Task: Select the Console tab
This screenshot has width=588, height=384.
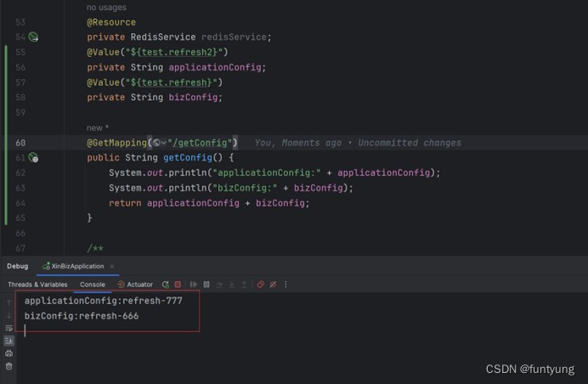Action: coord(93,285)
